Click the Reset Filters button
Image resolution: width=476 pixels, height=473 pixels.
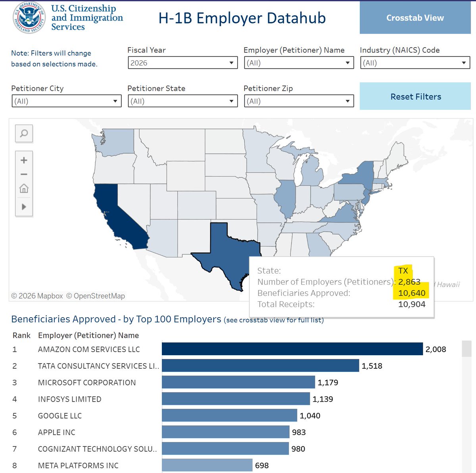[x=415, y=96]
